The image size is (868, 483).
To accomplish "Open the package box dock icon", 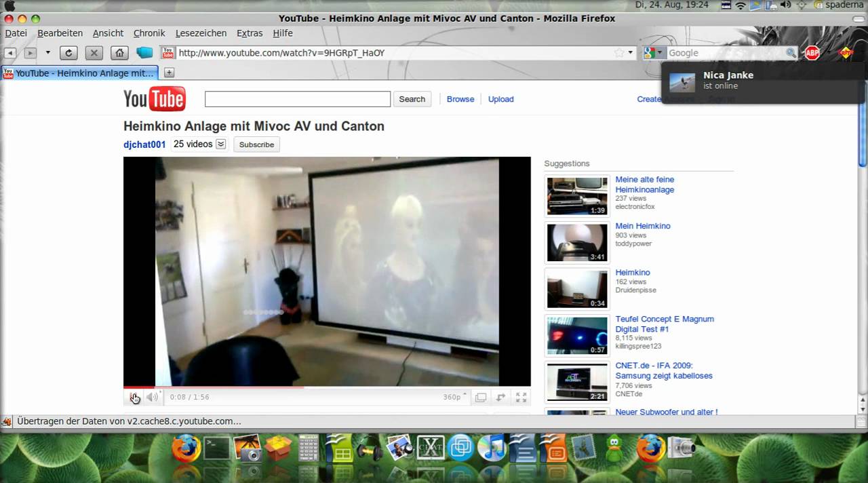I will tap(278, 448).
